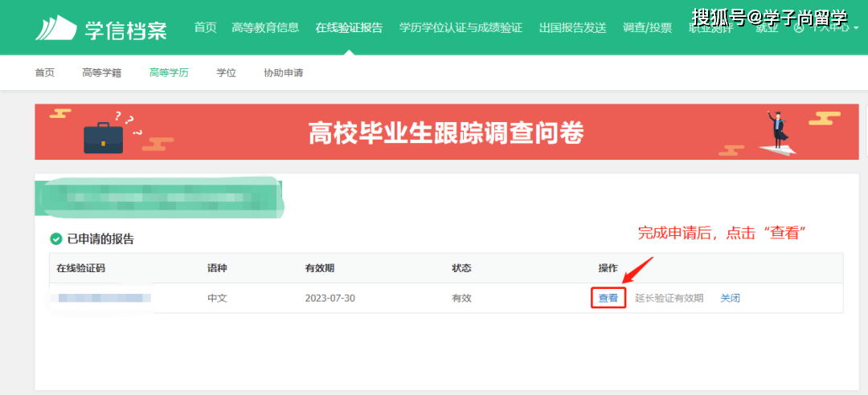Open 首页 in the top green navigation
868x395 pixels.
205,28
